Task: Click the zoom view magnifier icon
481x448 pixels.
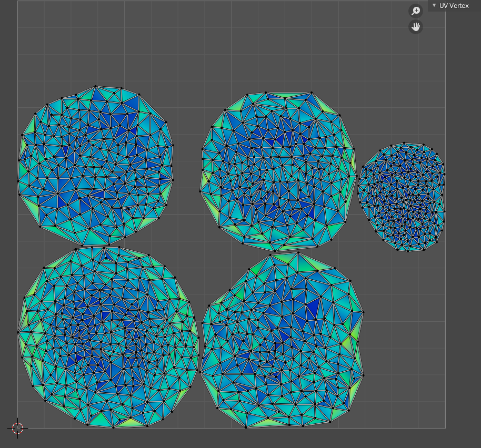Action: click(x=416, y=11)
